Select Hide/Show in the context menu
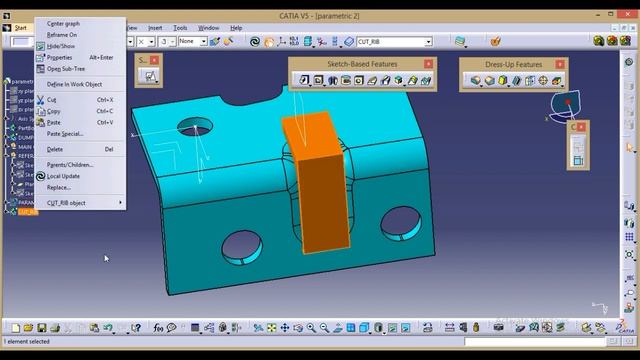This screenshot has width=640, height=360. (61, 47)
